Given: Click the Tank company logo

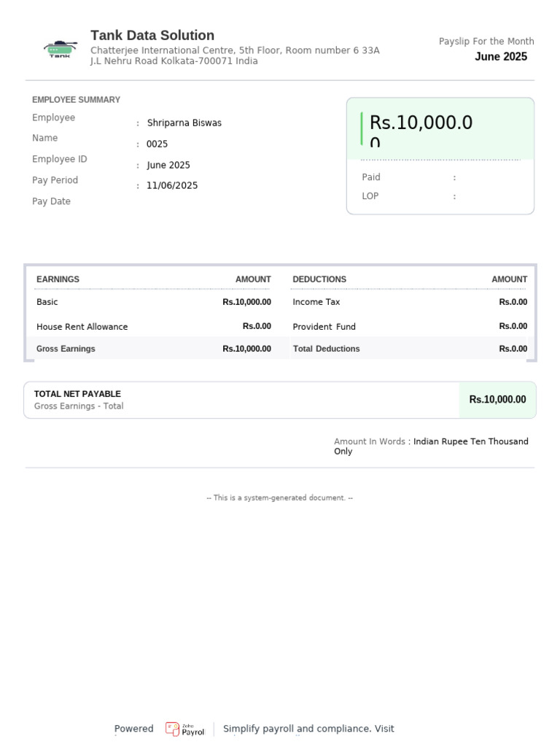Looking at the screenshot, I should (x=61, y=49).
